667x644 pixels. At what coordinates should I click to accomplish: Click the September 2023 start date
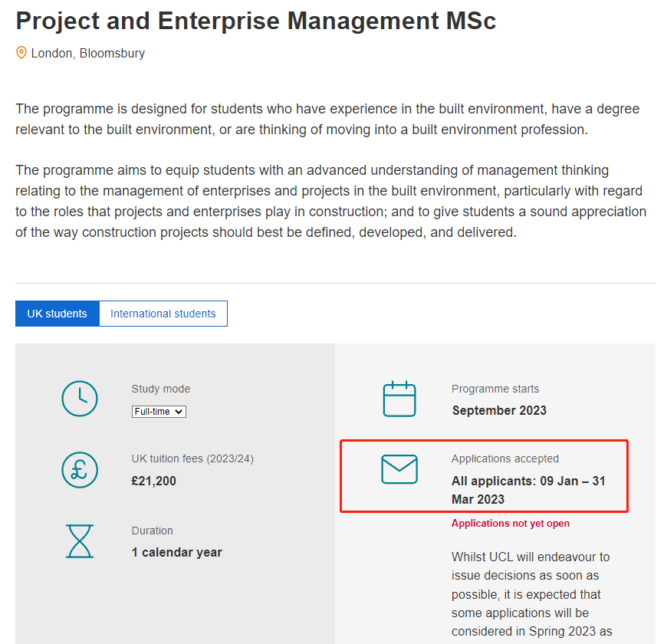499,410
